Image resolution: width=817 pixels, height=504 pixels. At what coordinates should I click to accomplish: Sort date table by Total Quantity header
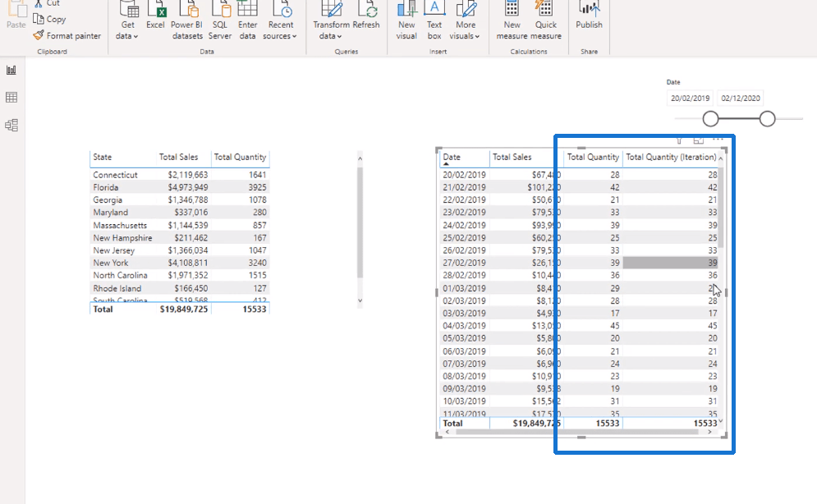[593, 157]
